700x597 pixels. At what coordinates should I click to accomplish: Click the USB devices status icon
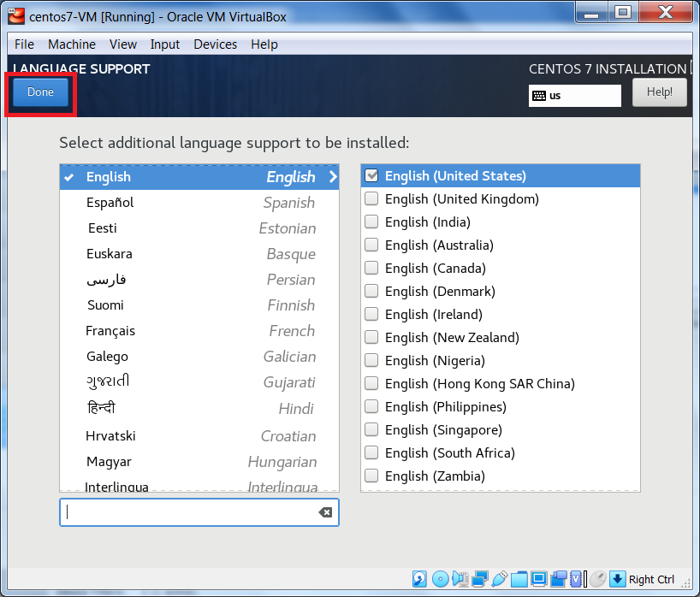[501, 579]
